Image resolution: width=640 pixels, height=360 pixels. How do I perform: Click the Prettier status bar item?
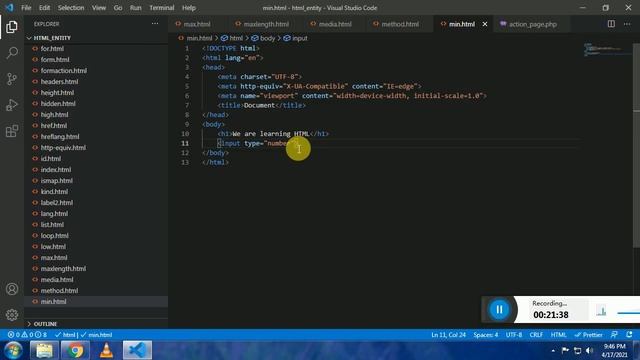pyautogui.click(x=588, y=335)
